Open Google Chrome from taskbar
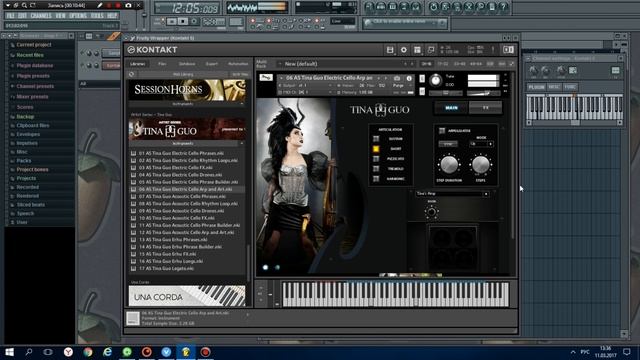The image size is (640, 360). 87,352
